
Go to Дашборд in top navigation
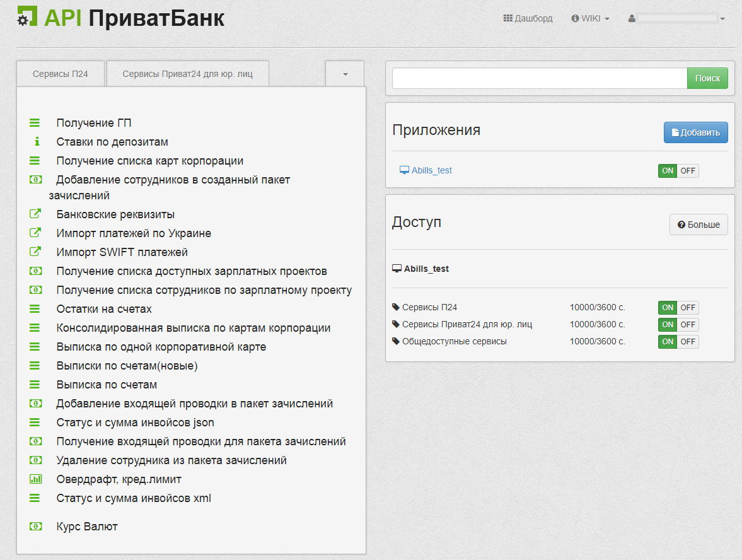(528, 18)
